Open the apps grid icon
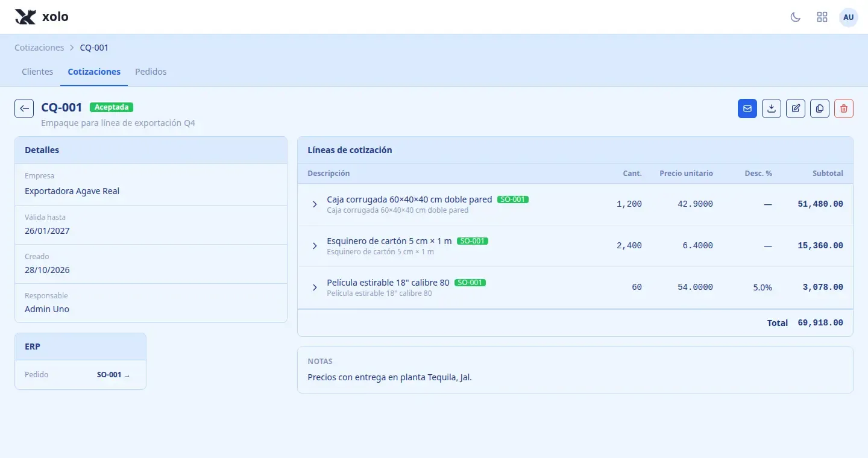868x458 pixels. [822, 17]
